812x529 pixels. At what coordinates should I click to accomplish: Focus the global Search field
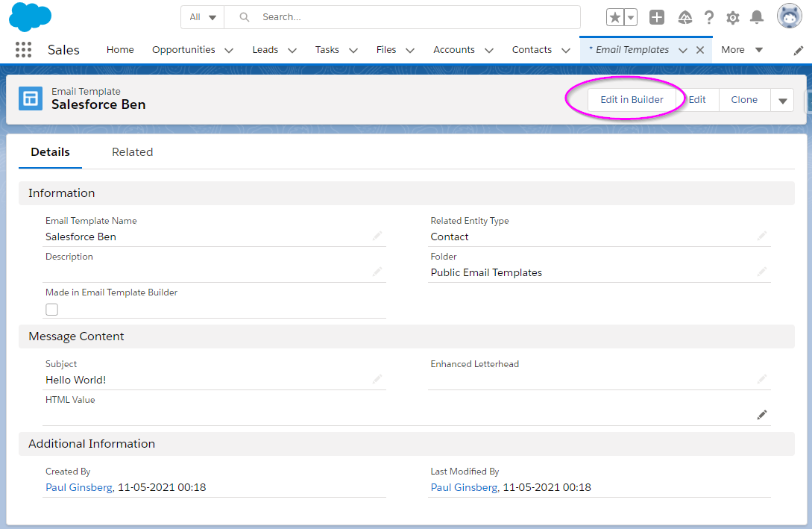tap(402, 17)
